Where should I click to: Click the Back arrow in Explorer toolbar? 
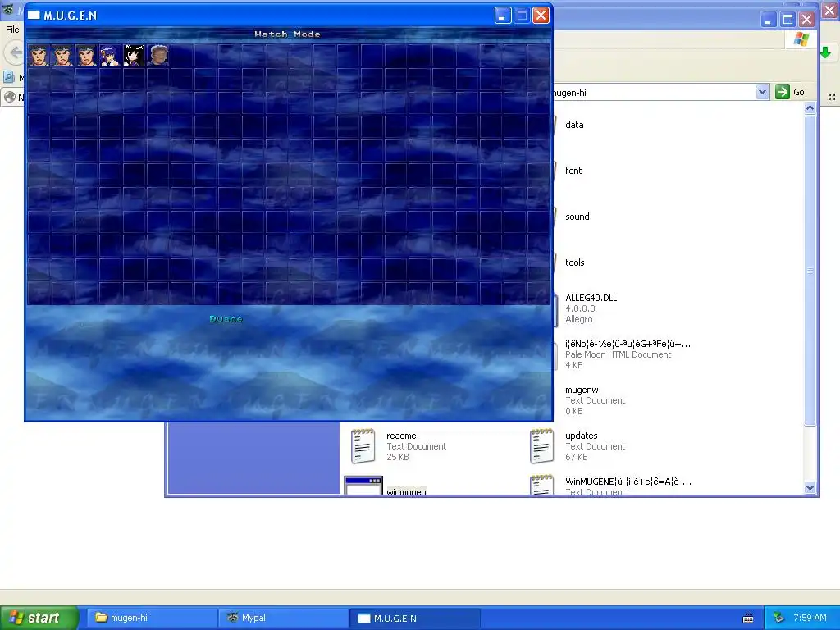coord(15,52)
